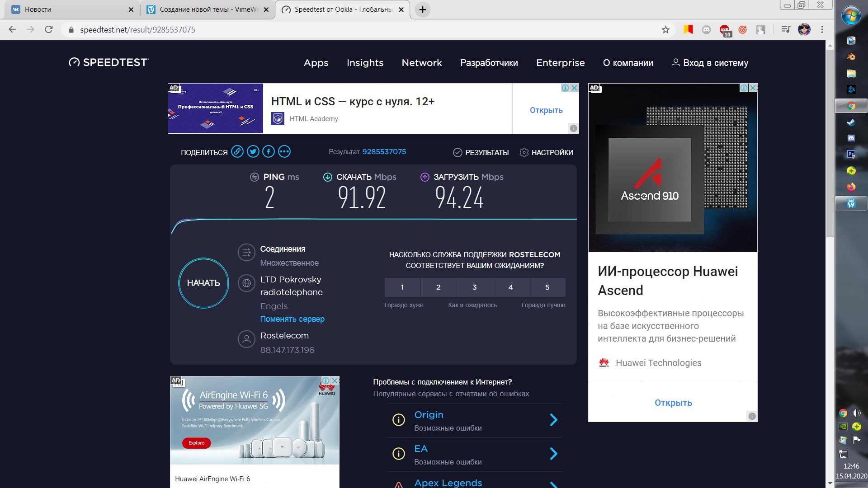Open the Enterprise menu item
The width and height of the screenshot is (868, 488).
[x=561, y=63]
